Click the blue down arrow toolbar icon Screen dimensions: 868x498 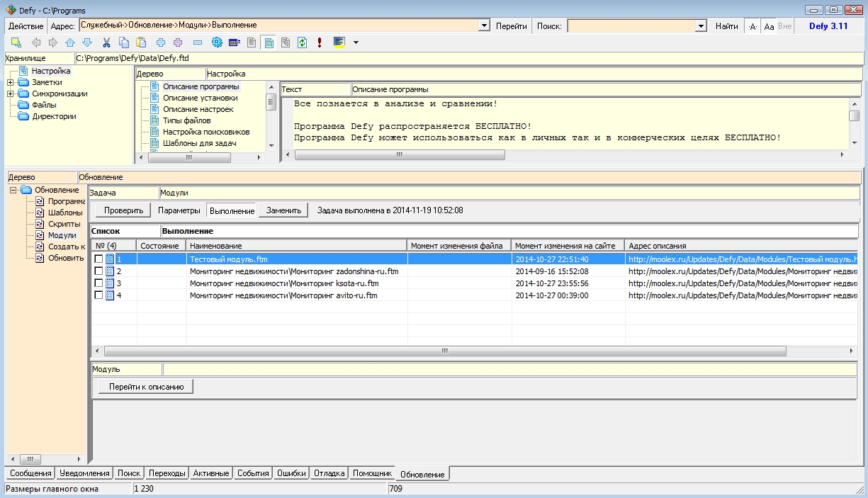[x=86, y=43]
